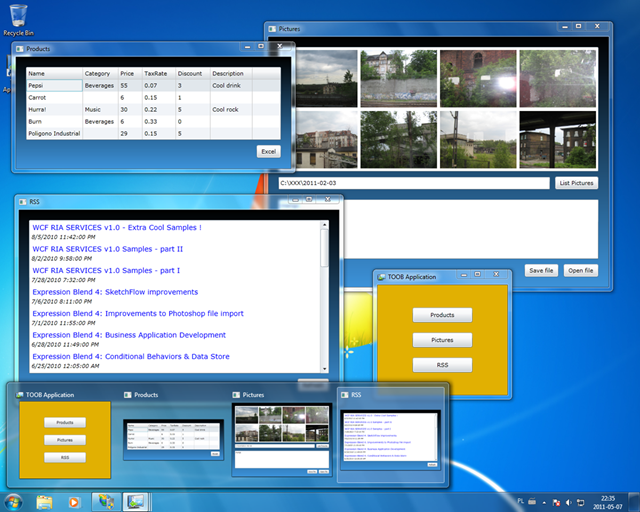
Task: Select top-right overgrown ruin picture thumbnail
Action: click(558, 78)
